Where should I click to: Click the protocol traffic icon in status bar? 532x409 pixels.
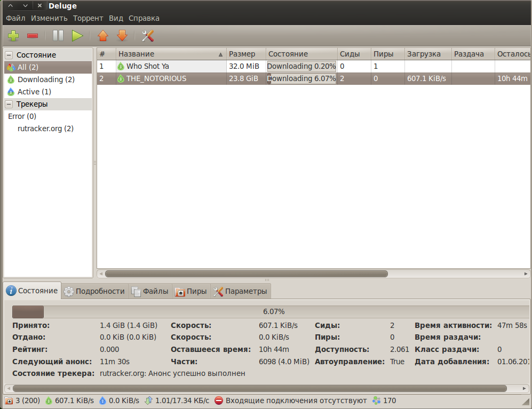pos(148,401)
